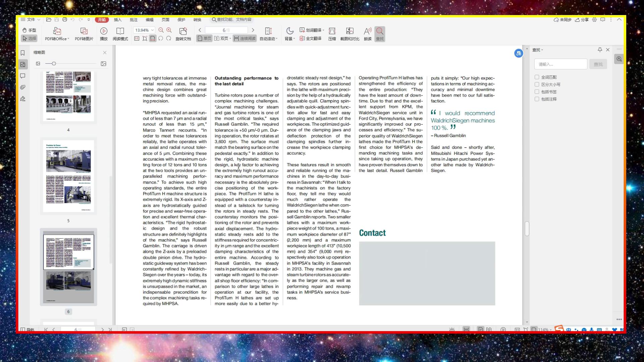Start slideshow with 播放 icon
This screenshot has width=644, height=362.
pos(104,31)
